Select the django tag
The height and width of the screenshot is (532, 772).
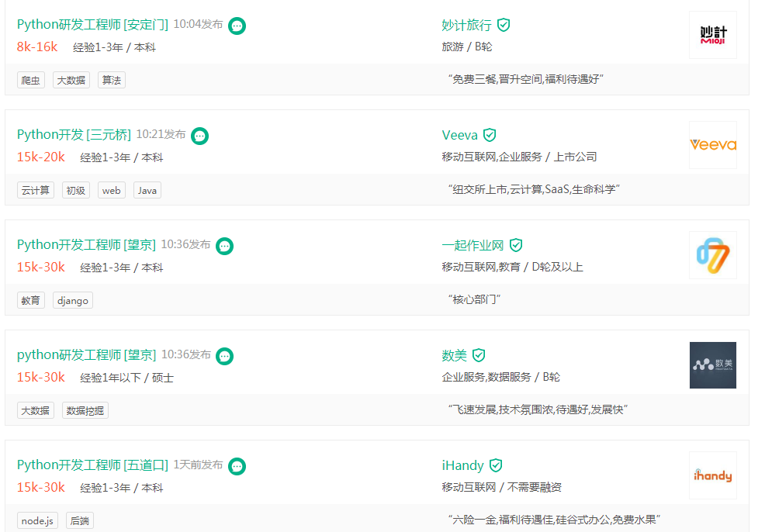[x=73, y=301]
